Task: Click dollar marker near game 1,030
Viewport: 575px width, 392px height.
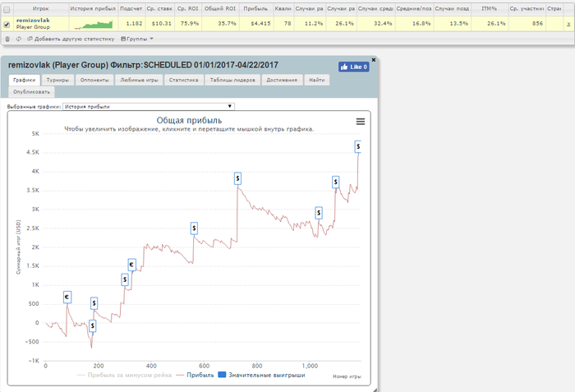Action: 319,213
